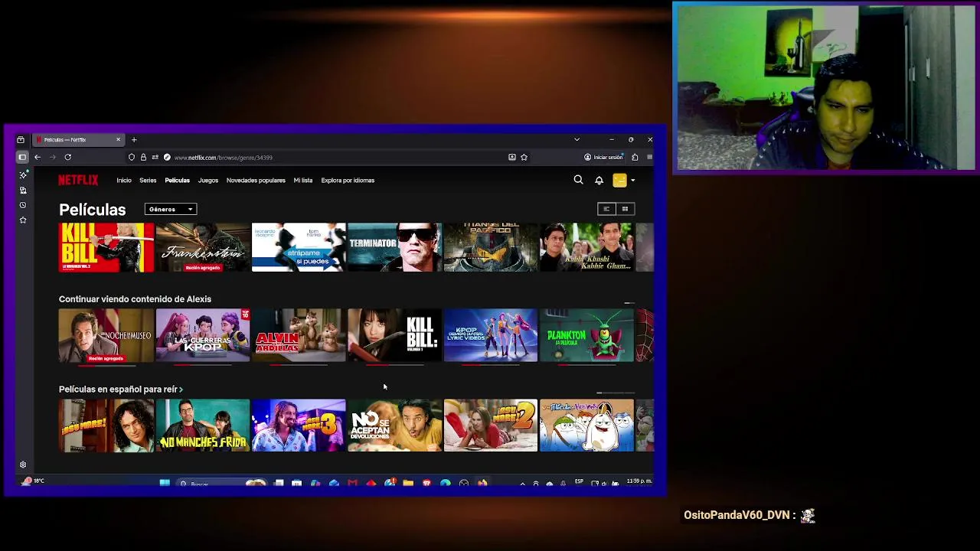Resume Kill Bill Volumen 1
The height and width of the screenshot is (551, 980).
(395, 335)
